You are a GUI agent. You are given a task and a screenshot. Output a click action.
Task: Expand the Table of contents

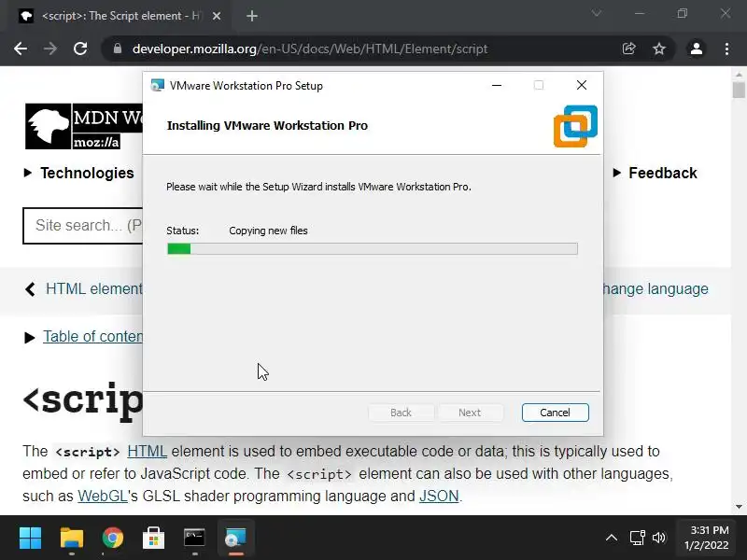click(x=84, y=337)
